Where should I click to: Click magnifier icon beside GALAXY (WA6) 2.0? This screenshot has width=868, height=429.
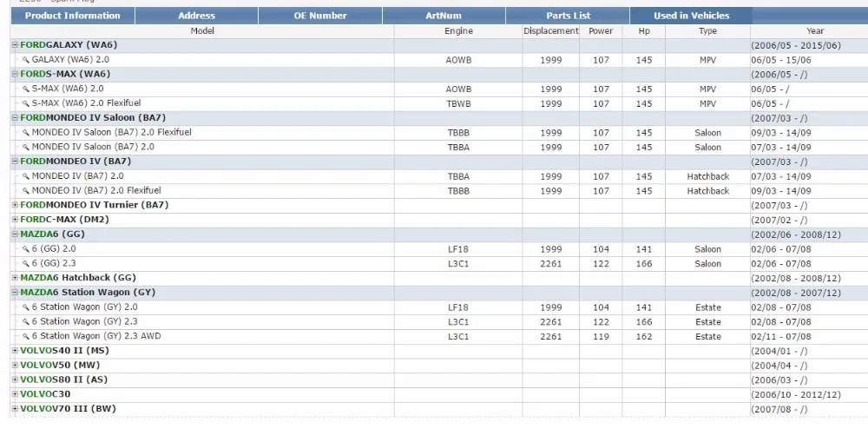[x=25, y=59]
